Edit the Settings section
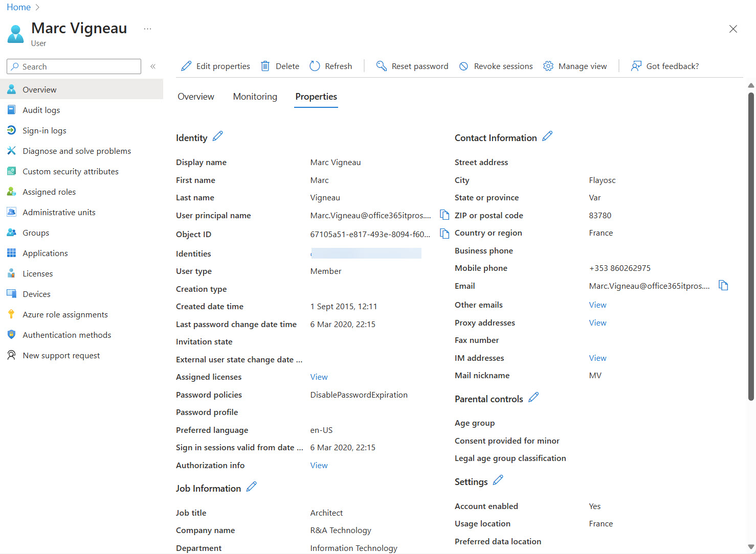This screenshot has height=554, width=756. point(497,479)
